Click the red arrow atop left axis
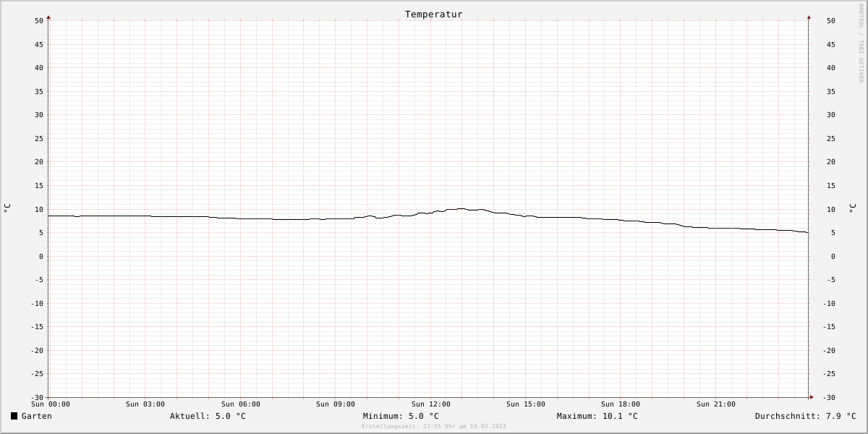The height and width of the screenshot is (434, 868). click(48, 17)
